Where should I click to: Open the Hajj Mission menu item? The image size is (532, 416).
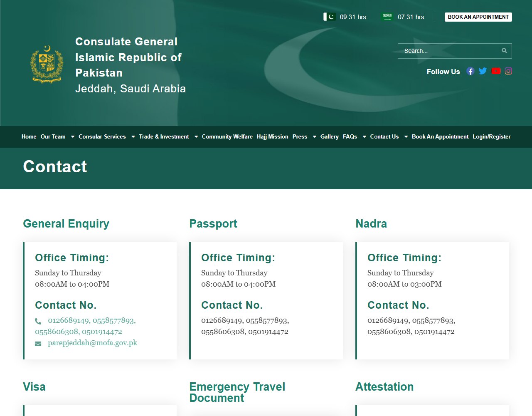click(273, 136)
